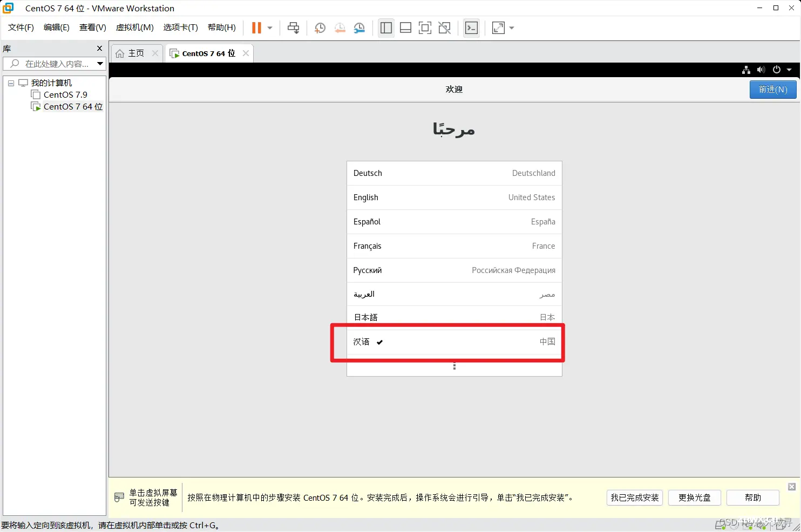Viewport: 801px width, 532px height.
Task: Open the power options dropdown beside pause
Action: (x=270, y=28)
